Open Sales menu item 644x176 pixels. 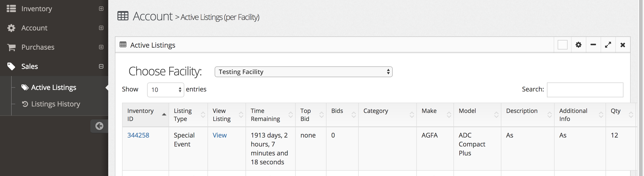54,66
